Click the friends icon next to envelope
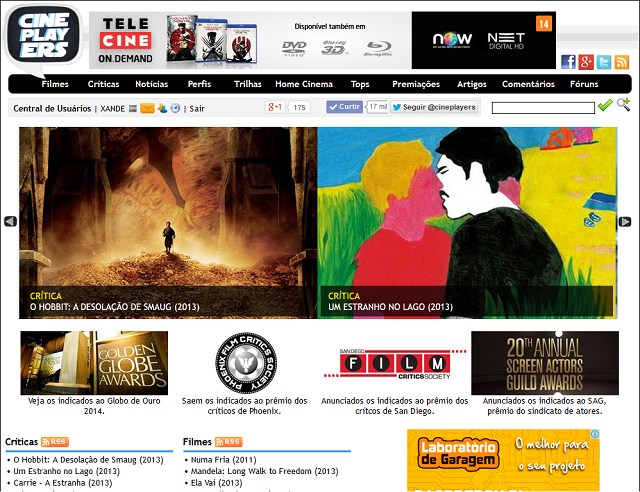 click(x=162, y=109)
